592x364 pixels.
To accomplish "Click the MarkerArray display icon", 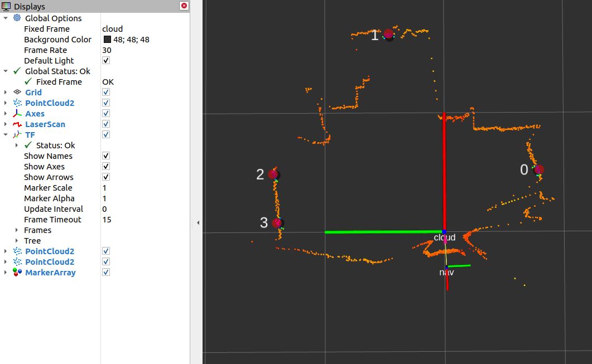I will (17, 272).
